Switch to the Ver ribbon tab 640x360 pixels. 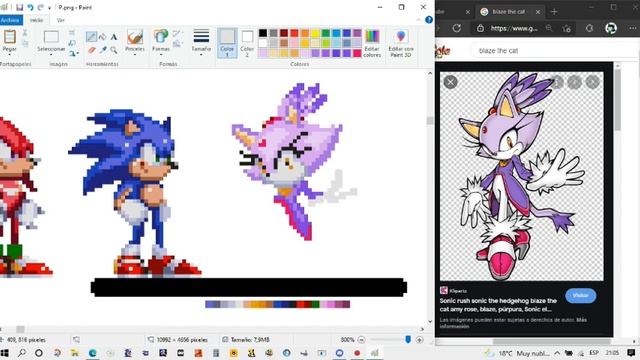pyautogui.click(x=60, y=20)
